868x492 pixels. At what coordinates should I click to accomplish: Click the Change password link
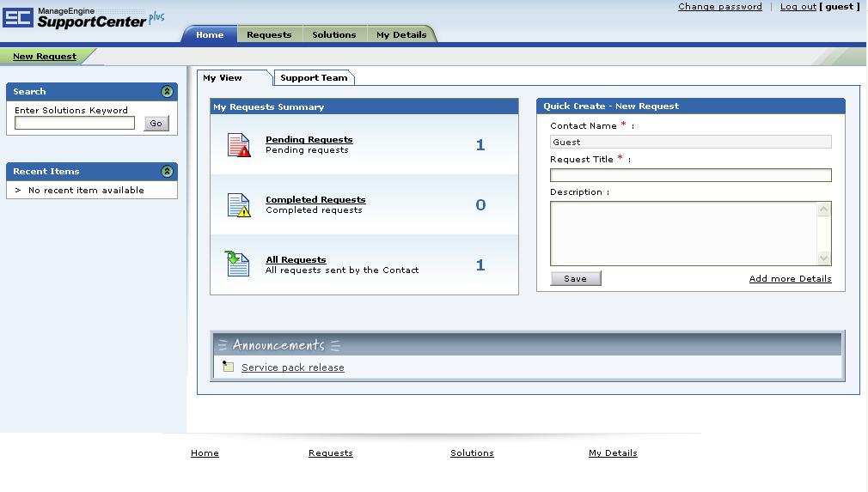click(719, 7)
